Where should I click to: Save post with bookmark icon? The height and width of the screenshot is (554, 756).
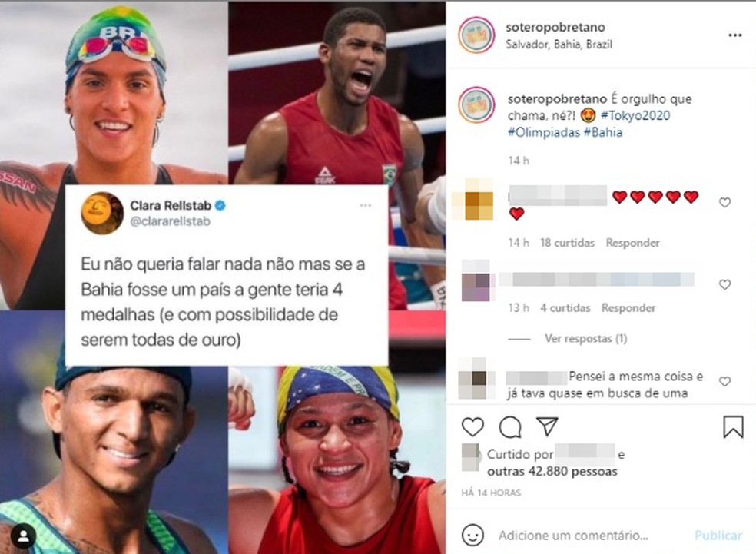(733, 426)
